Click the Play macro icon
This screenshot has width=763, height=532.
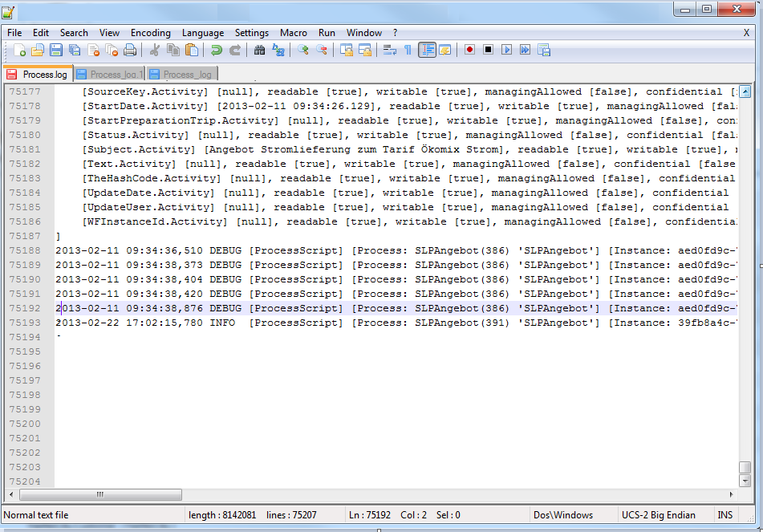[506, 50]
